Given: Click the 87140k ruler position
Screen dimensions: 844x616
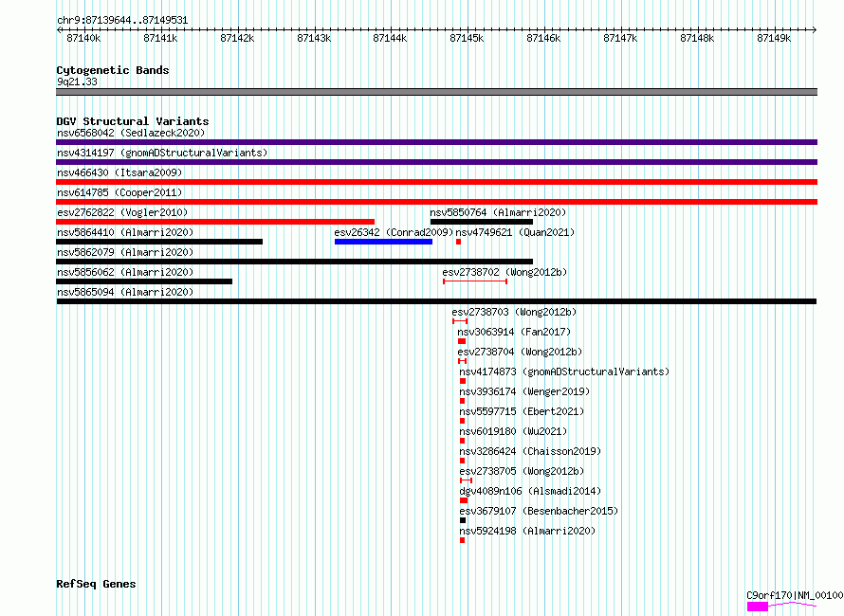Looking at the screenshot, I should (83, 38).
